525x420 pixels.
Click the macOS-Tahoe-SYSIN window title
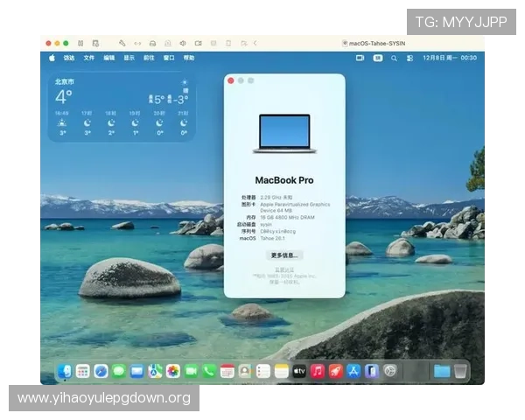pyautogui.click(x=377, y=43)
